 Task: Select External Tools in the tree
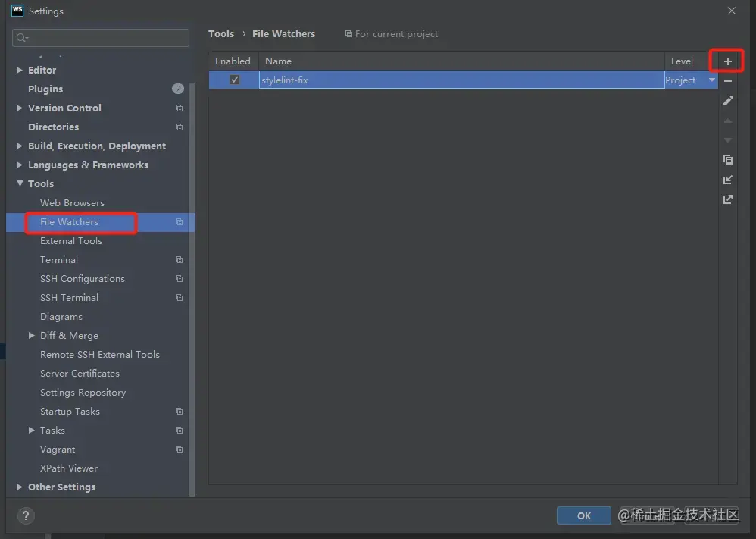point(71,241)
